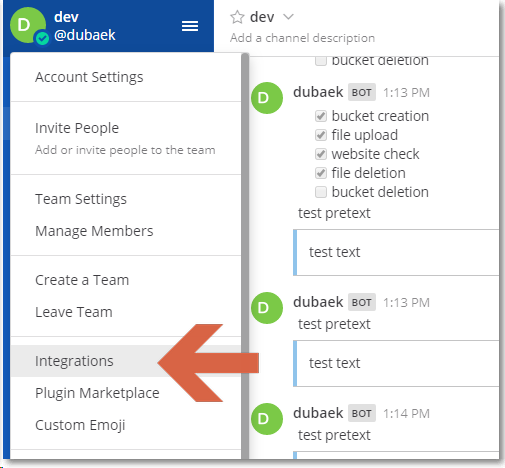
Task: Expand the dev channel header dropdown arrow
Action: pos(288,16)
